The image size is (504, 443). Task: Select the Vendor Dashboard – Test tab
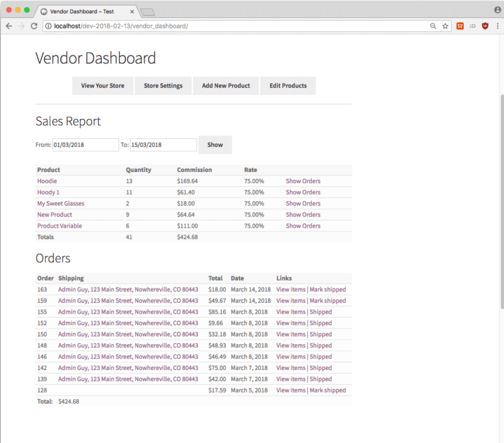click(x=84, y=11)
